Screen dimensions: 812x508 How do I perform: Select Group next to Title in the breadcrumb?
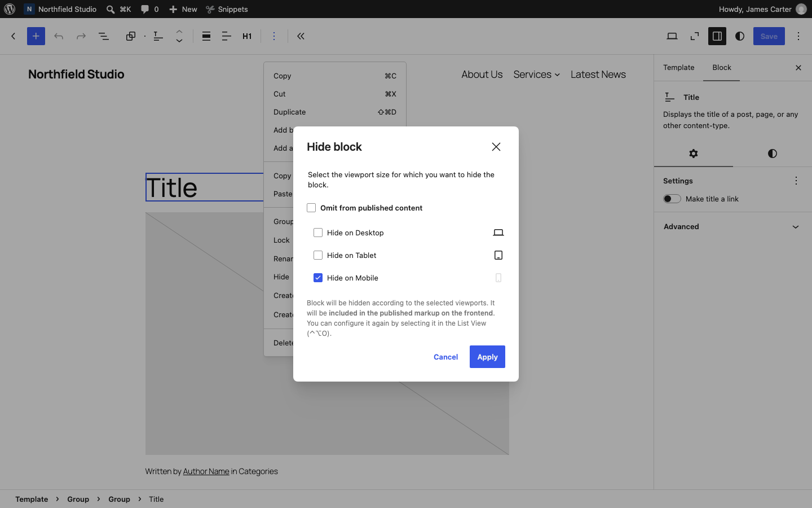click(120, 499)
